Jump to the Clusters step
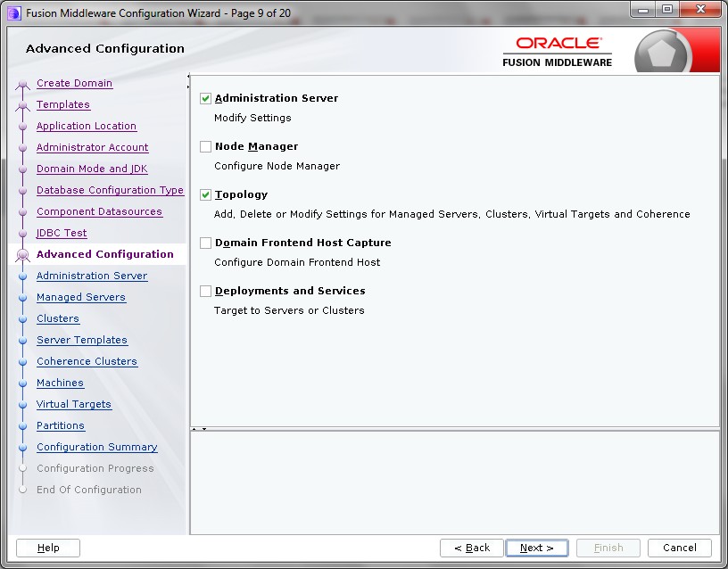Screen dimensions: 728x569 [58, 318]
